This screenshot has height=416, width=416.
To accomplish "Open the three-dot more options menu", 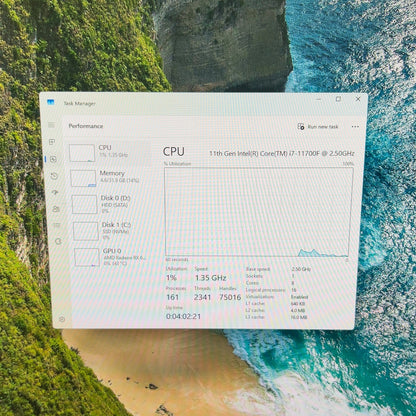I will point(355,127).
